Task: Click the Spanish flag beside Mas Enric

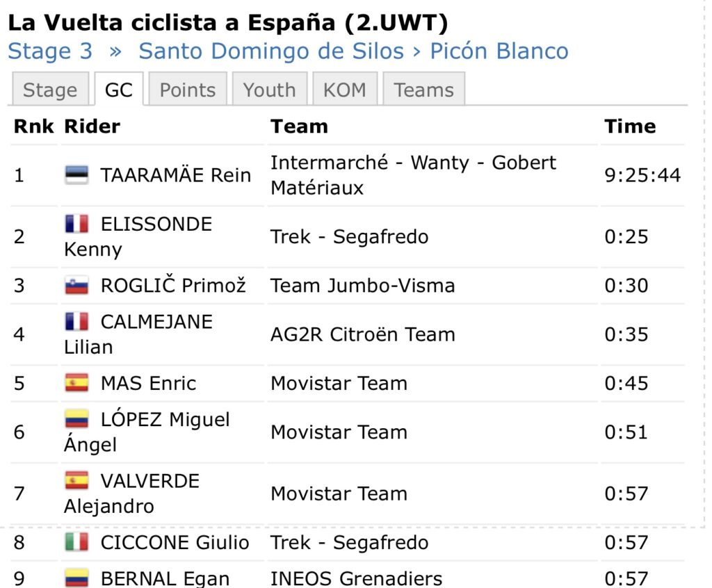Action: tap(76, 383)
